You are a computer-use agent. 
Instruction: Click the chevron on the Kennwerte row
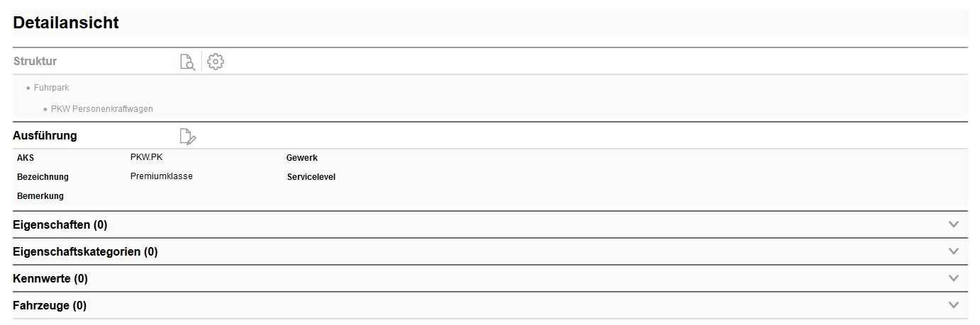tap(954, 278)
